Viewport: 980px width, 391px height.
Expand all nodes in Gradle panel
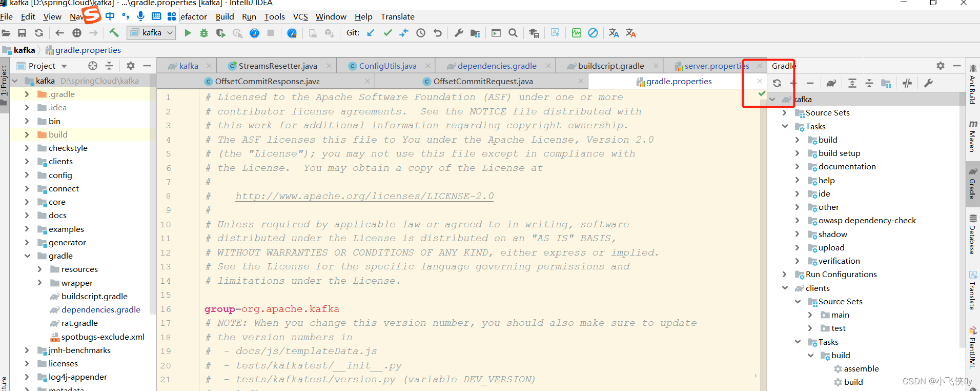(x=852, y=83)
